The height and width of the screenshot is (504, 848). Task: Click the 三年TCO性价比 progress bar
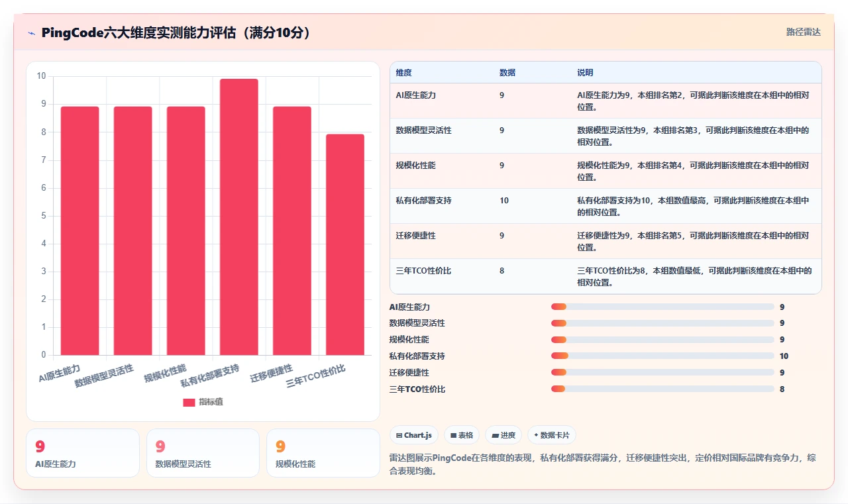click(662, 389)
